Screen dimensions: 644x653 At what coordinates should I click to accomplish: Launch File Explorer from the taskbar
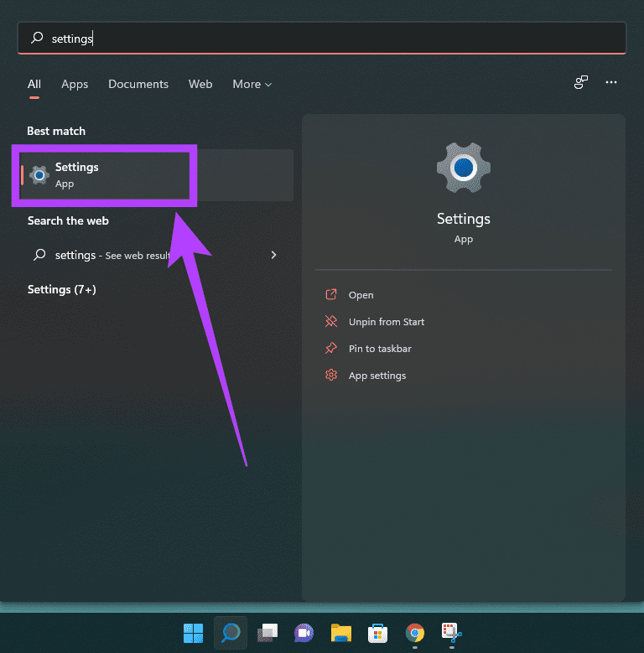(340, 633)
